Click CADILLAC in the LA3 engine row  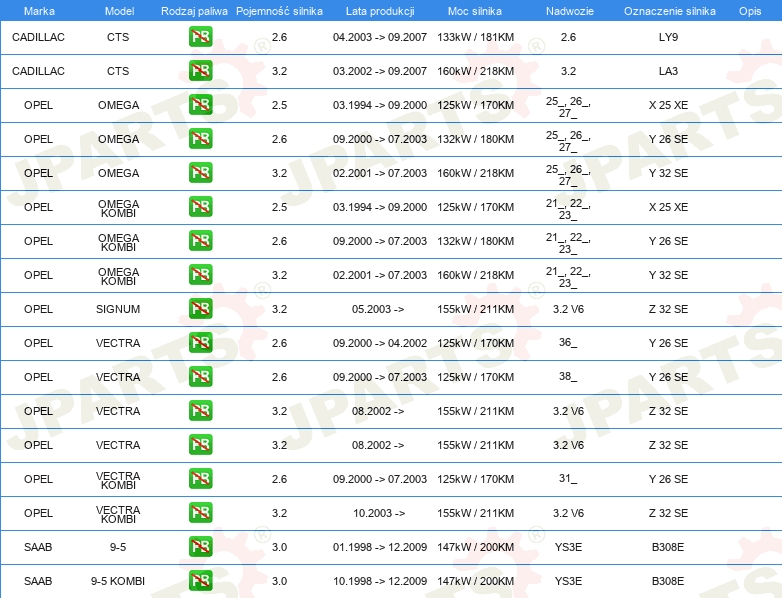38,71
